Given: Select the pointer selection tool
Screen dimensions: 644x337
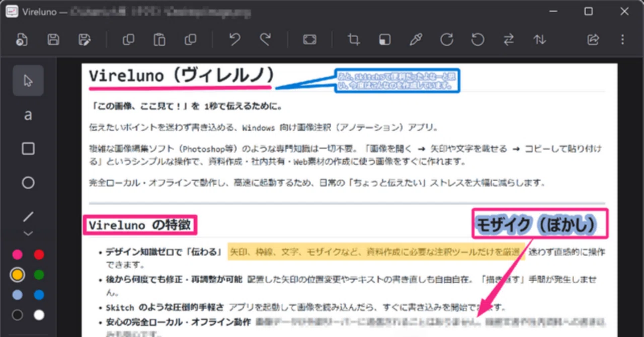Looking at the screenshot, I should click(x=28, y=80).
